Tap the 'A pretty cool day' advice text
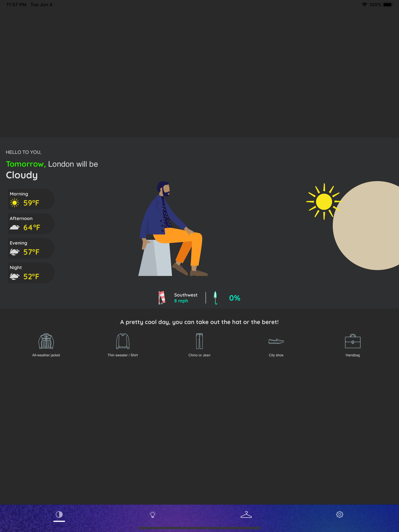399x532 pixels. click(199, 322)
